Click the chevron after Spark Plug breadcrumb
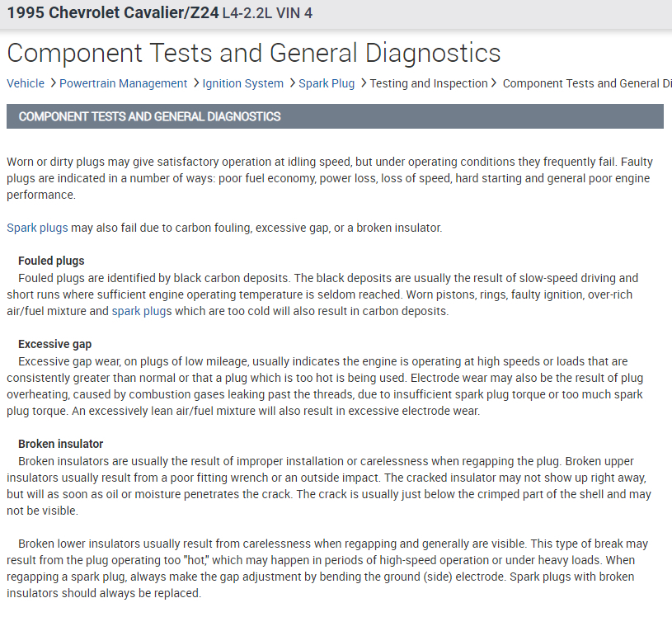This screenshot has width=672, height=617. 363,83
